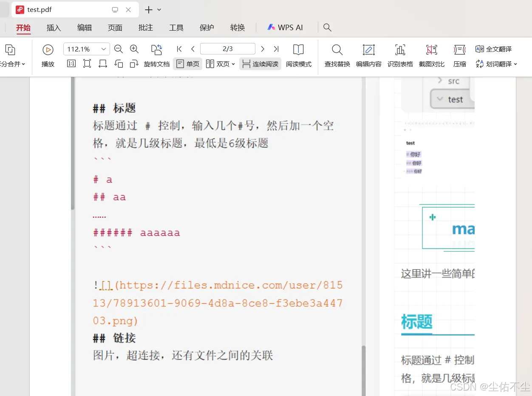Open dropdown arrow beside new tab plus
532x396 pixels.
159,9
